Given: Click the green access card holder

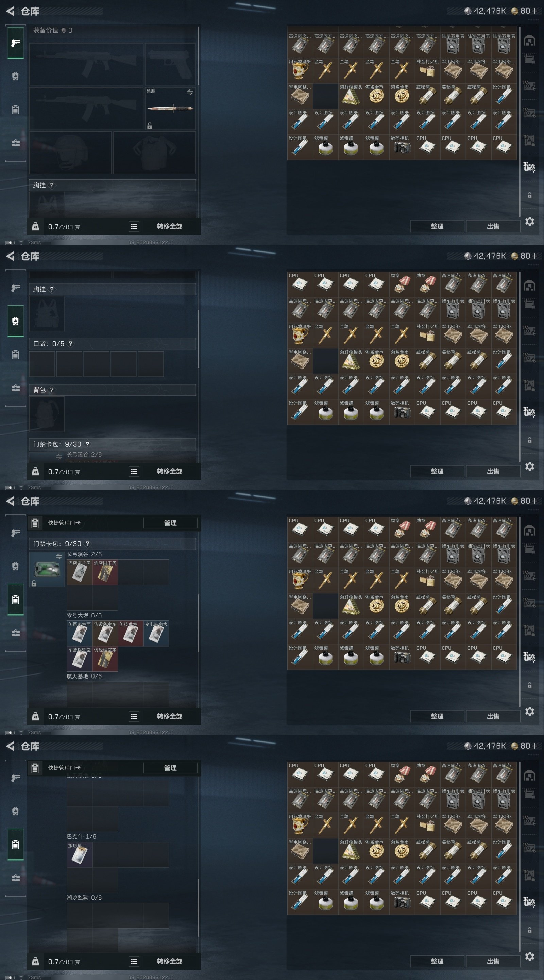Looking at the screenshot, I should click(47, 569).
